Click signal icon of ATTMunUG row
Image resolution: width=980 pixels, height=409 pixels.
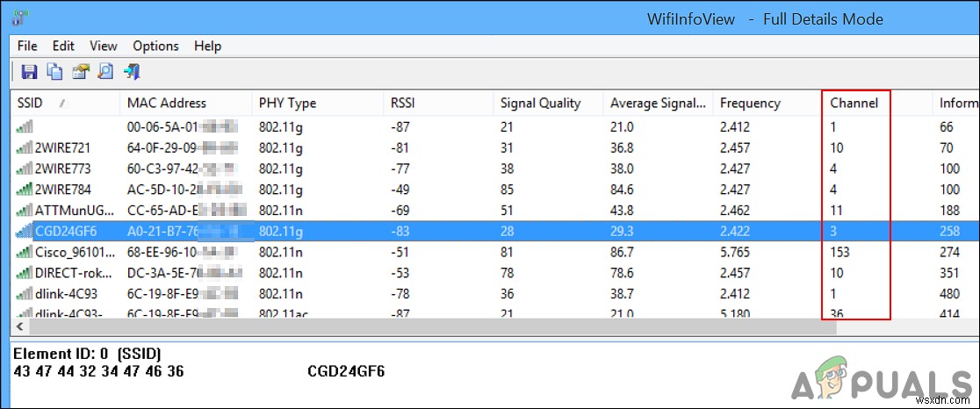[x=25, y=210]
